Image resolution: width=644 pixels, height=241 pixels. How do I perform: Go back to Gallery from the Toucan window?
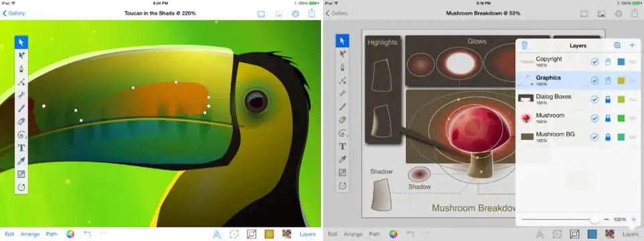click(13, 13)
